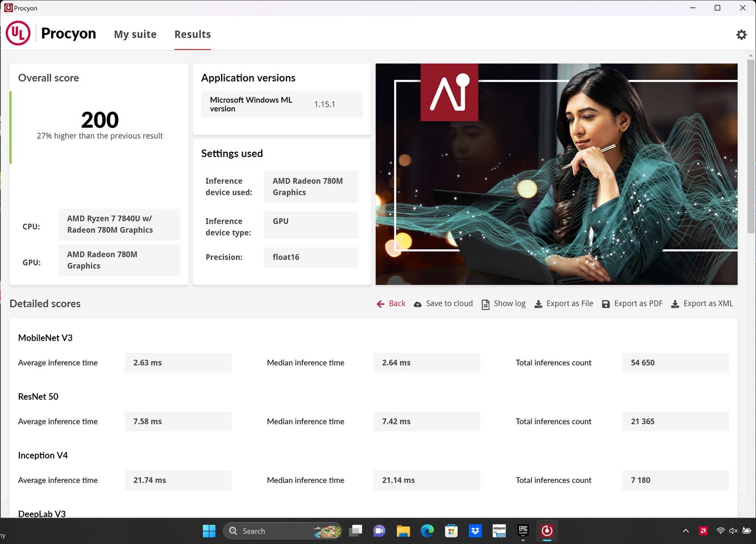Screen dimensions: 756x544
Task: Click the Application versions heading
Action: (x=248, y=78)
